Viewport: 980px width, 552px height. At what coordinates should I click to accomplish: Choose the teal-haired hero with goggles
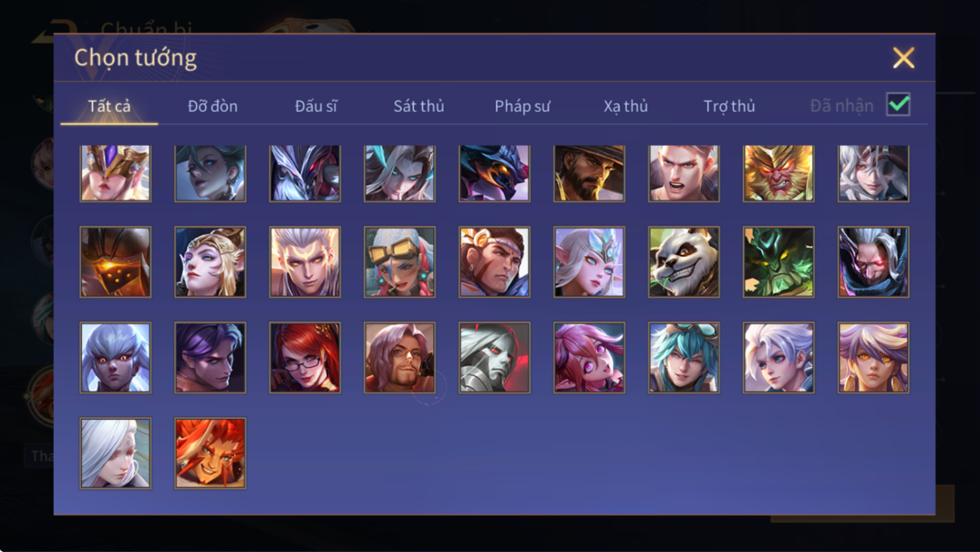coord(684,357)
